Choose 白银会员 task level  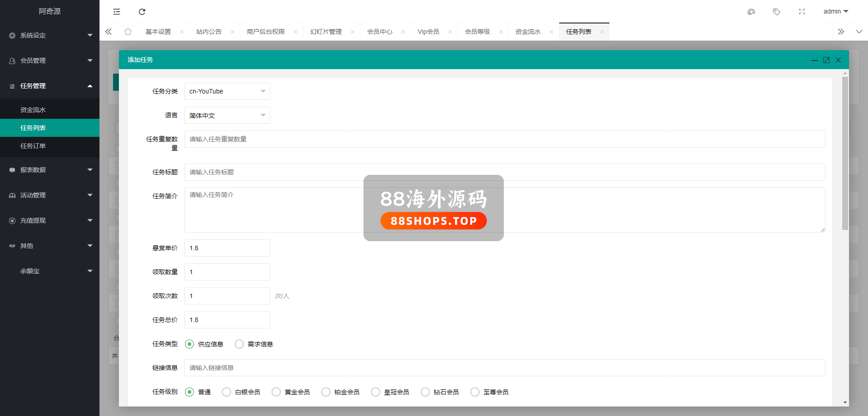(226, 392)
